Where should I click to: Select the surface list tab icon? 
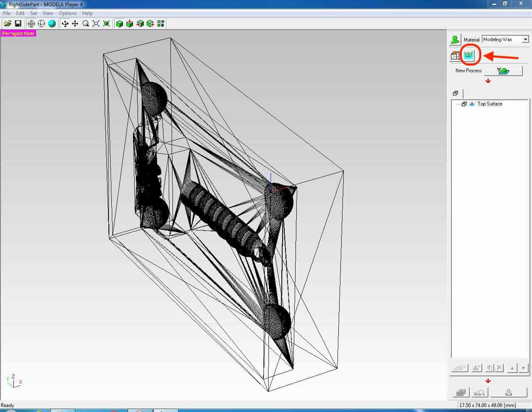456,93
